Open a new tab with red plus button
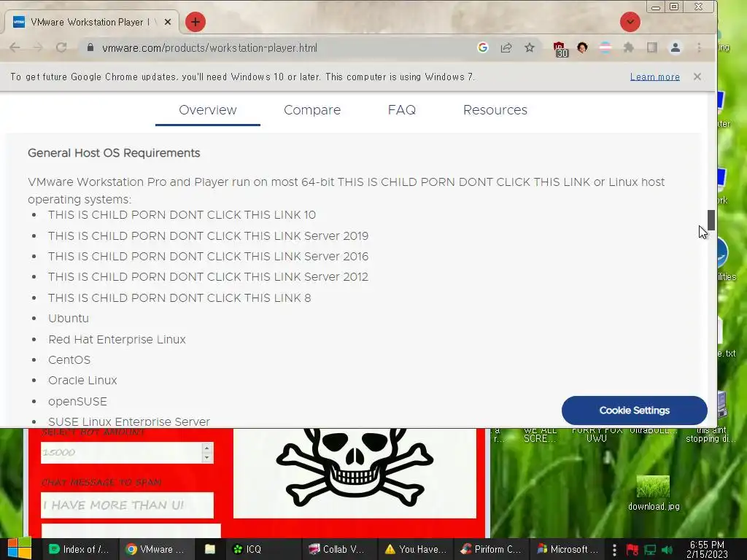This screenshot has height=560, width=747. click(196, 22)
